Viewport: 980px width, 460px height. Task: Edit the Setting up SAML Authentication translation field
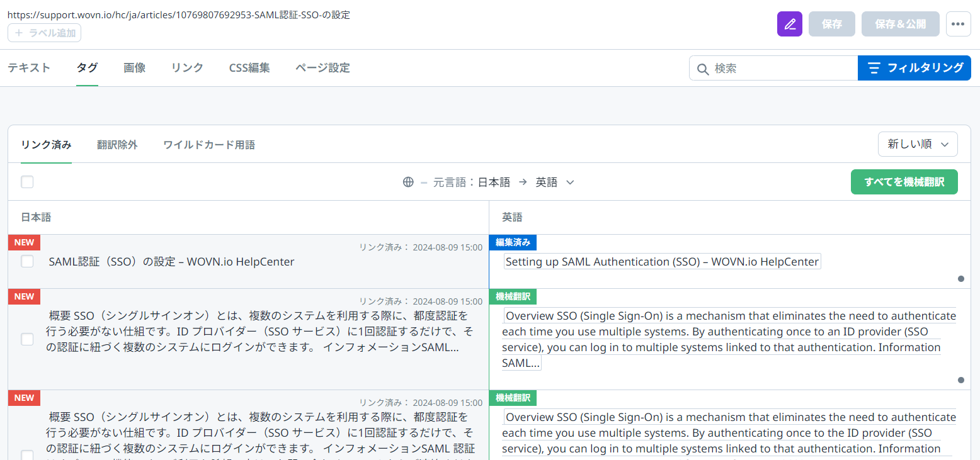pos(662,262)
